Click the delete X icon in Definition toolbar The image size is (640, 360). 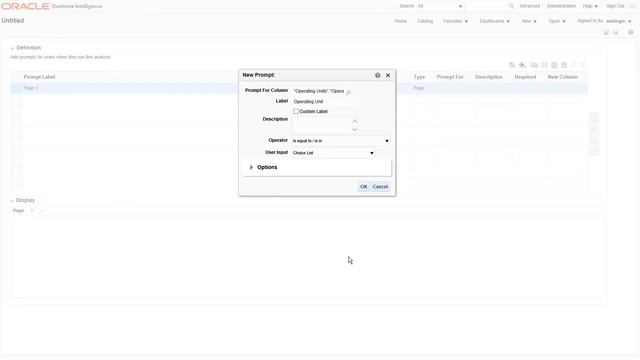[583, 65]
